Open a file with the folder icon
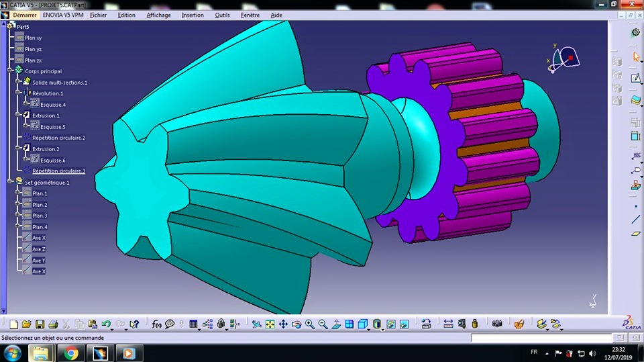Image resolution: width=644 pixels, height=362 pixels. 27,324
